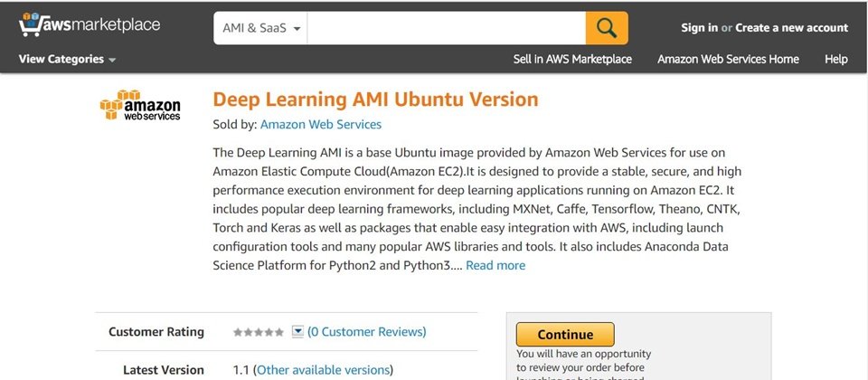Viewport: 868px width, 380px height.
Task: Click the five-star customer rating icons
Action: (x=259, y=332)
